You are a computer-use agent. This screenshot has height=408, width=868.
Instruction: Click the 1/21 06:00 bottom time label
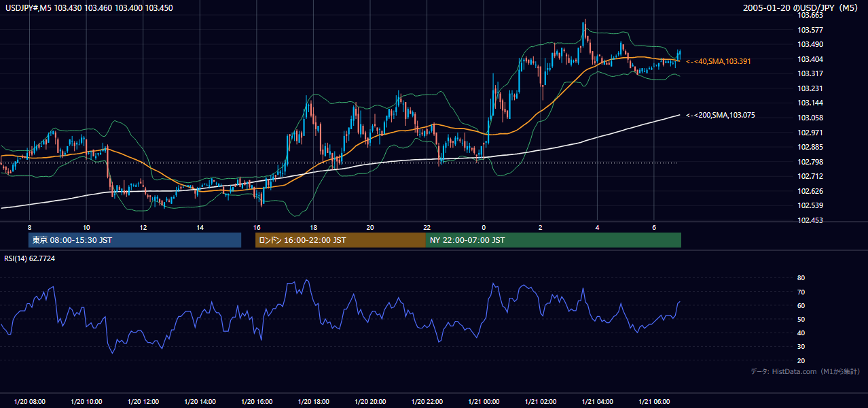(654, 402)
